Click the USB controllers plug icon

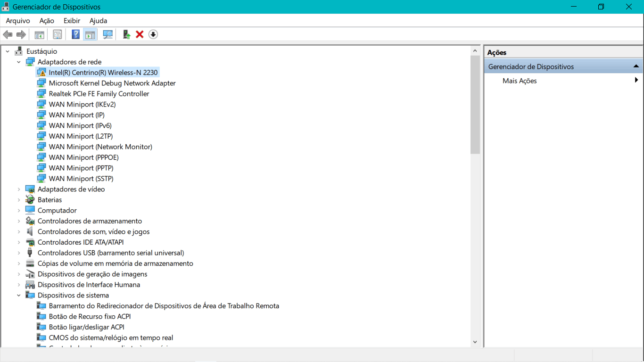pyautogui.click(x=30, y=253)
